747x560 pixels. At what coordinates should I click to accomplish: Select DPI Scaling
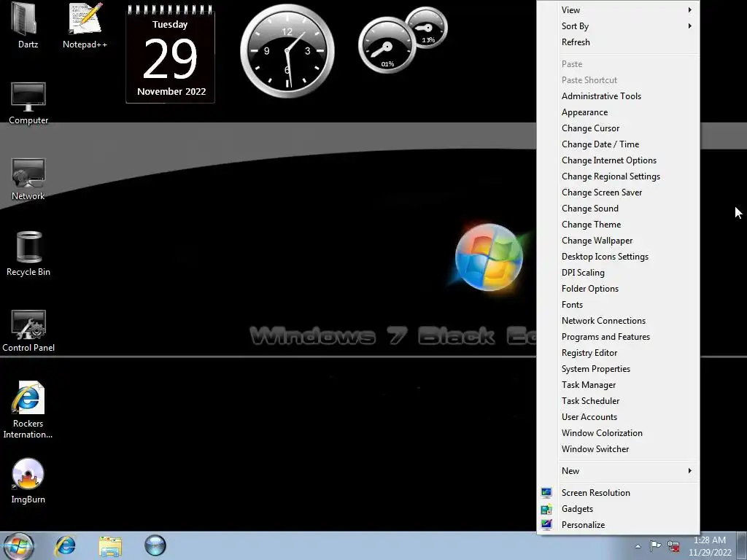coord(619,273)
